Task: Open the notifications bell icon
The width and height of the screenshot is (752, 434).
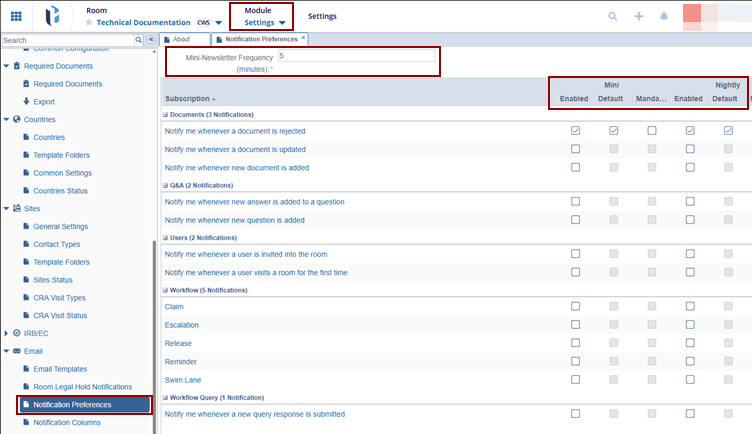Action: [x=664, y=16]
